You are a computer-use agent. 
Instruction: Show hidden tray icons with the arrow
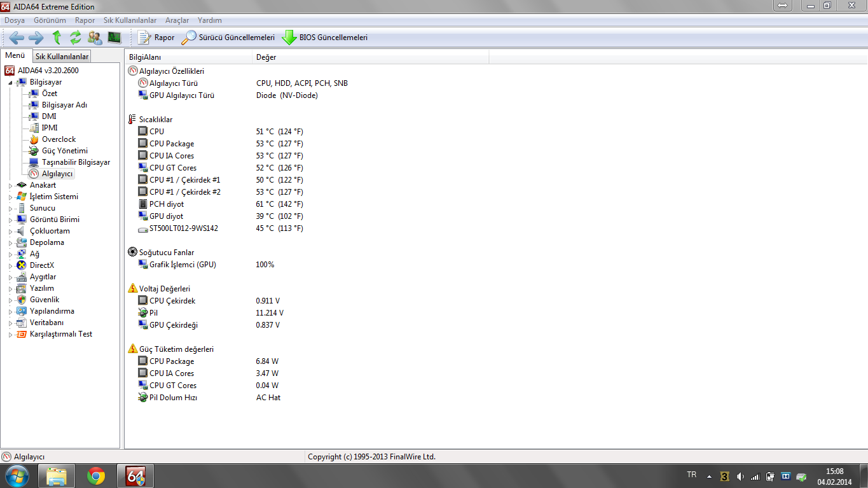709,476
